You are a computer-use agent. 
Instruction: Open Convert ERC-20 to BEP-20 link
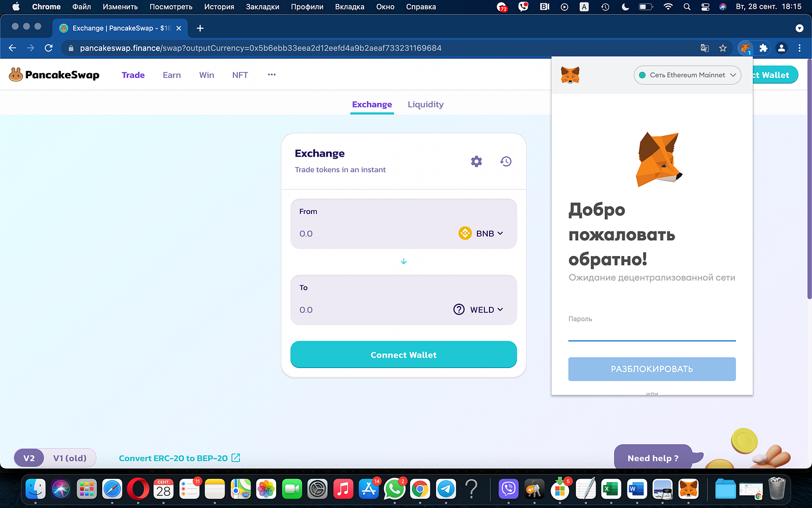[179, 458]
